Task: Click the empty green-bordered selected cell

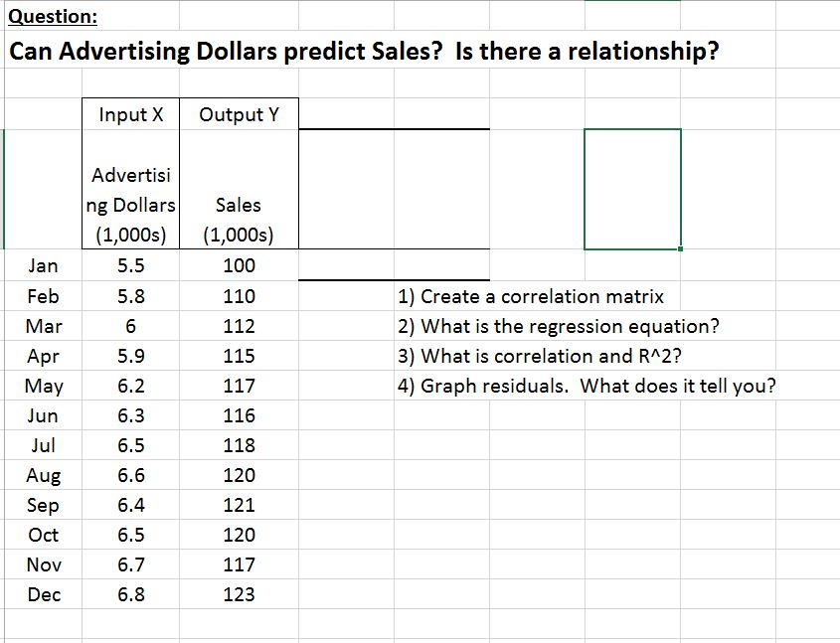Action: click(632, 189)
